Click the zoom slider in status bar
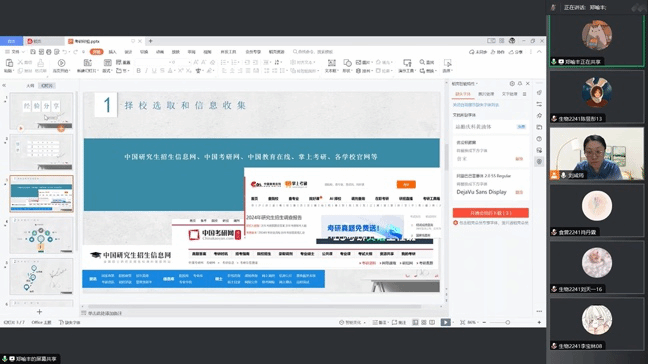The width and height of the screenshot is (648, 364). 507,322
